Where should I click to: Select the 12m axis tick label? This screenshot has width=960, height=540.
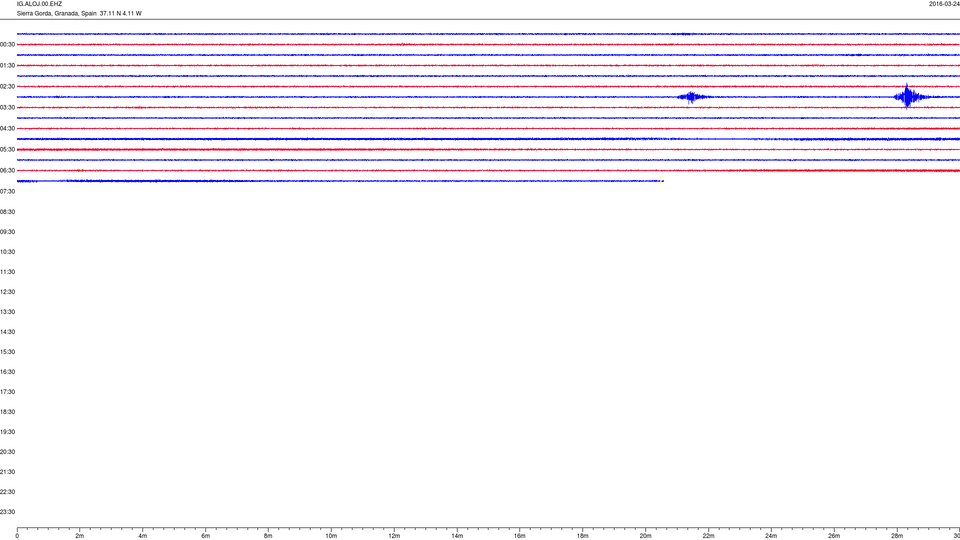click(x=394, y=536)
